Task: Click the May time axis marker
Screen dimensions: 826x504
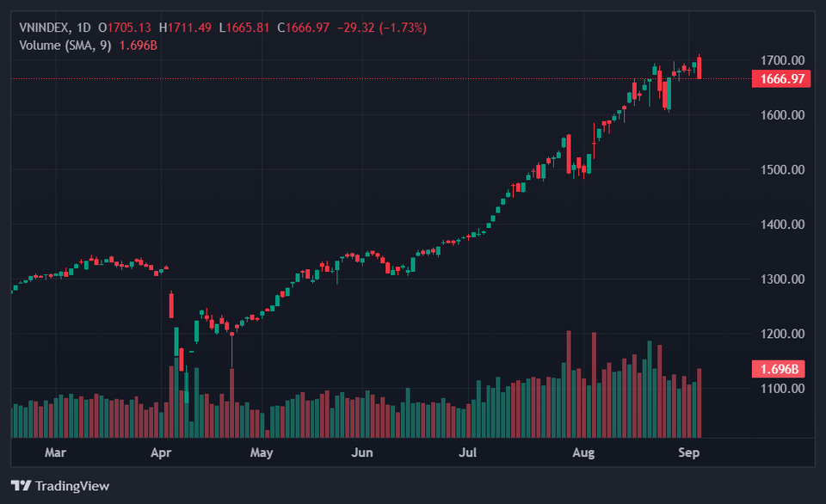Action: pyautogui.click(x=262, y=452)
